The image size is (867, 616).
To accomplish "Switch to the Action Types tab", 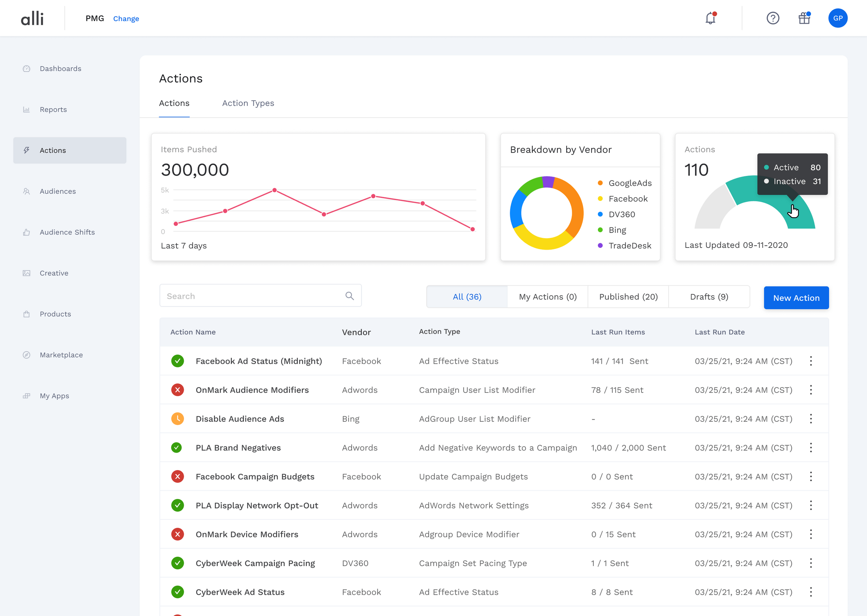I will (x=248, y=103).
